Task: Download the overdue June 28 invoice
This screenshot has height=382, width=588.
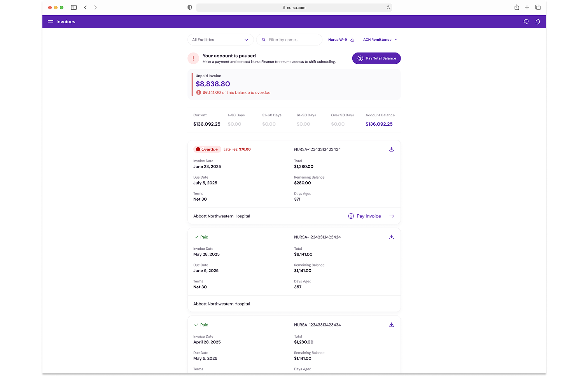Action: (392, 149)
